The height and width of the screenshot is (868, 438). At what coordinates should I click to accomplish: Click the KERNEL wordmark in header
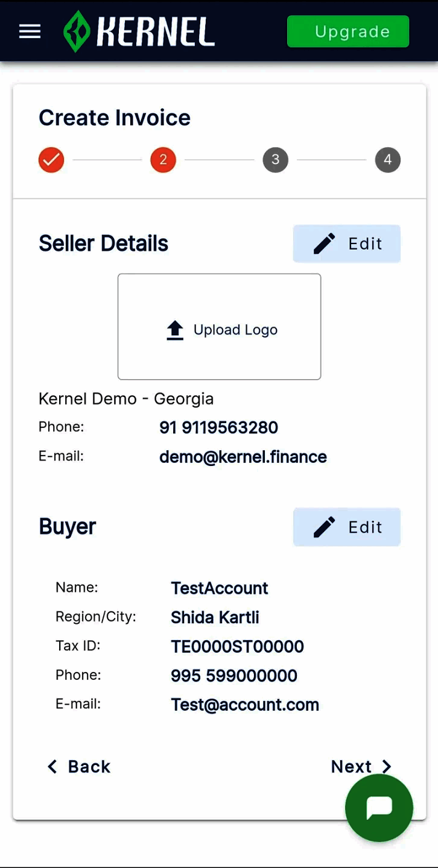point(156,31)
